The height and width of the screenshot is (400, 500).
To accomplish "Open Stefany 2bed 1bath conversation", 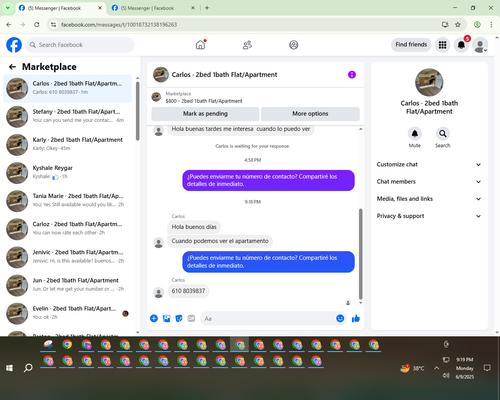I will [x=67, y=117].
